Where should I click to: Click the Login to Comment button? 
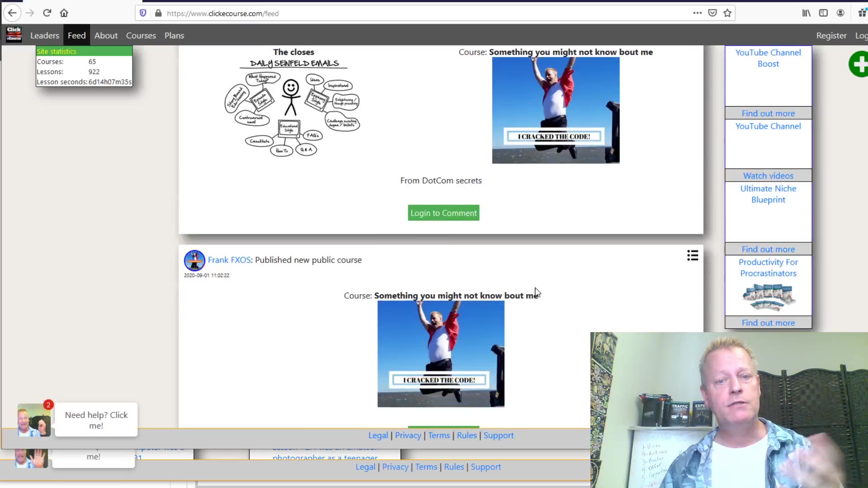443,213
